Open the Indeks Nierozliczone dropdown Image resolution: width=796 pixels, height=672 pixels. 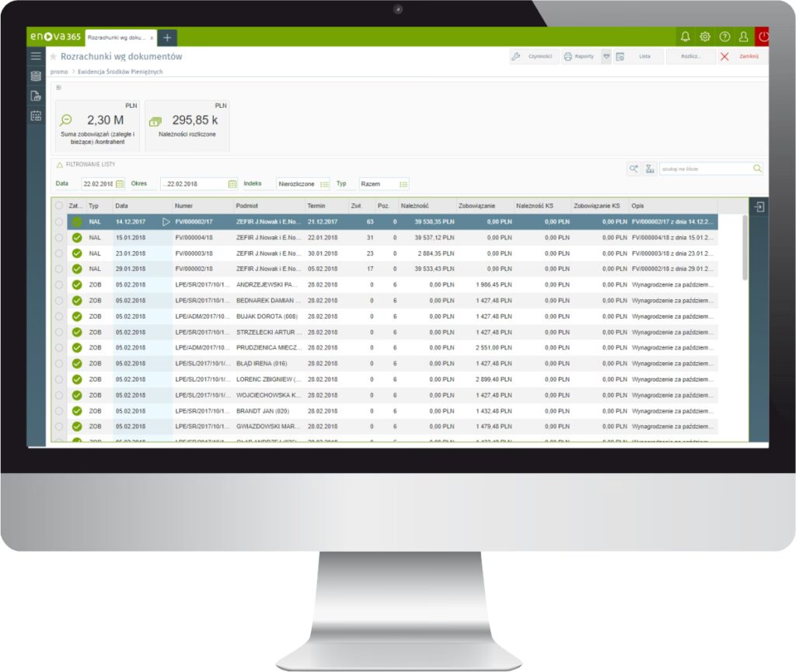[324, 184]
